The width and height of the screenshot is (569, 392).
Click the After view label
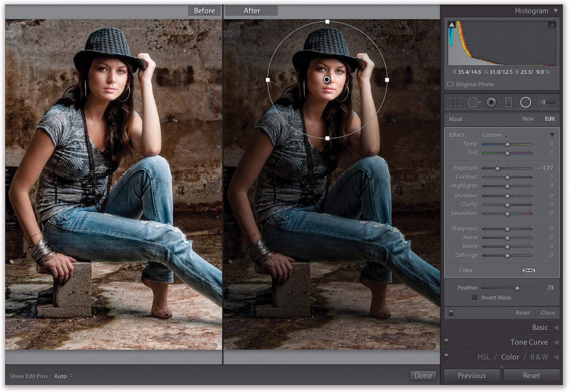tap(251, 11)
